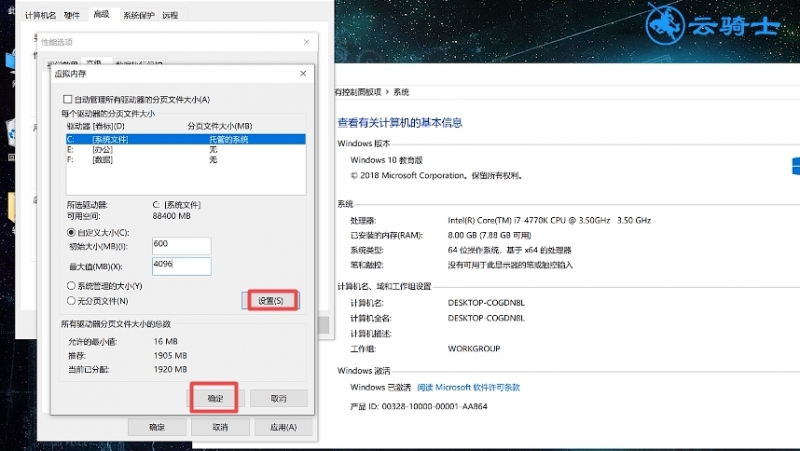Close the 虚拟内存 dialog with X
The height and width of the screenshot is (451, 800).
[x=303, y=73]
